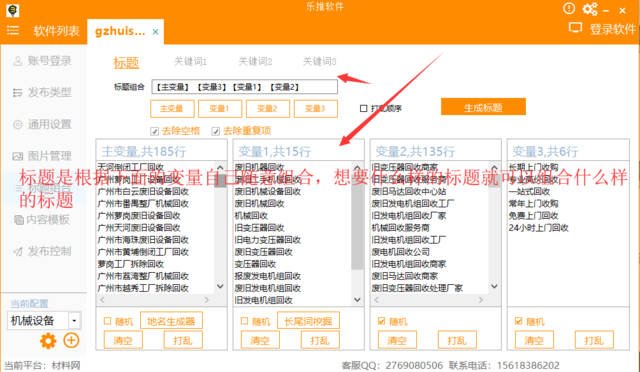Click 清空 under 变量2 list
The height and width of the screenshot is (372, 640).
click(397, 340)
